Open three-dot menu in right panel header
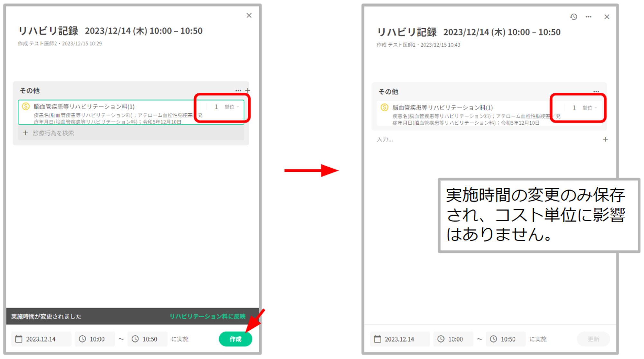 [589, 17]
